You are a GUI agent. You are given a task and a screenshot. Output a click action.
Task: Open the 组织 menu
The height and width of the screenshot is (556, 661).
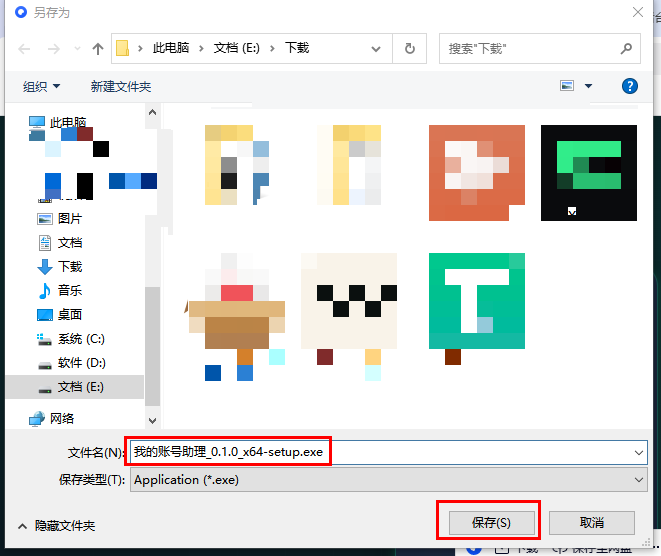tap(41, 87)
